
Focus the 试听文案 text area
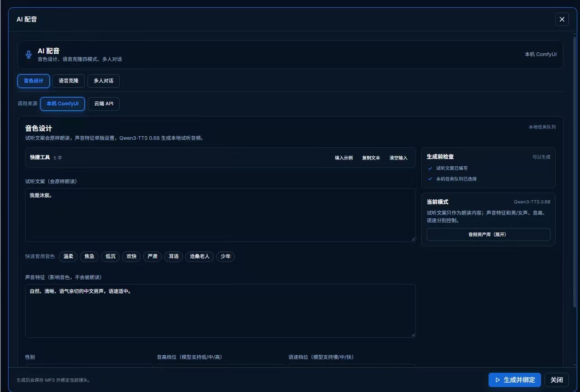pyautogui.click(x=221, y=215)
